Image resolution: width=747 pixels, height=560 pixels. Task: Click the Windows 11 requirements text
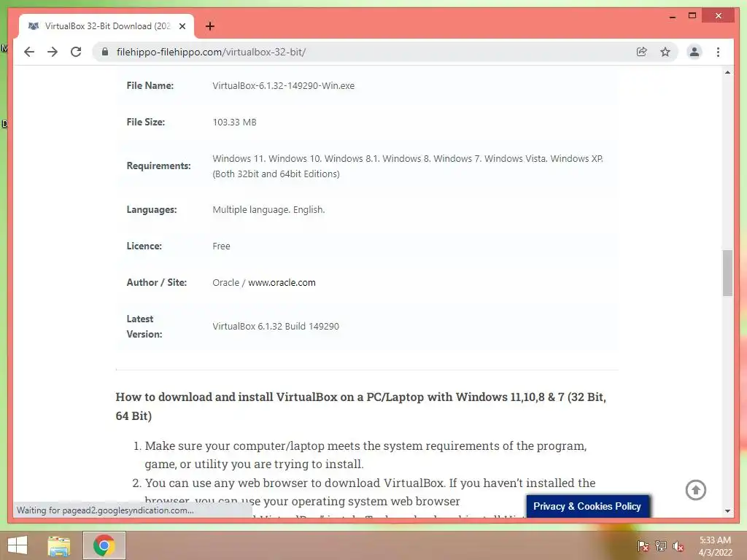(408, 166)
